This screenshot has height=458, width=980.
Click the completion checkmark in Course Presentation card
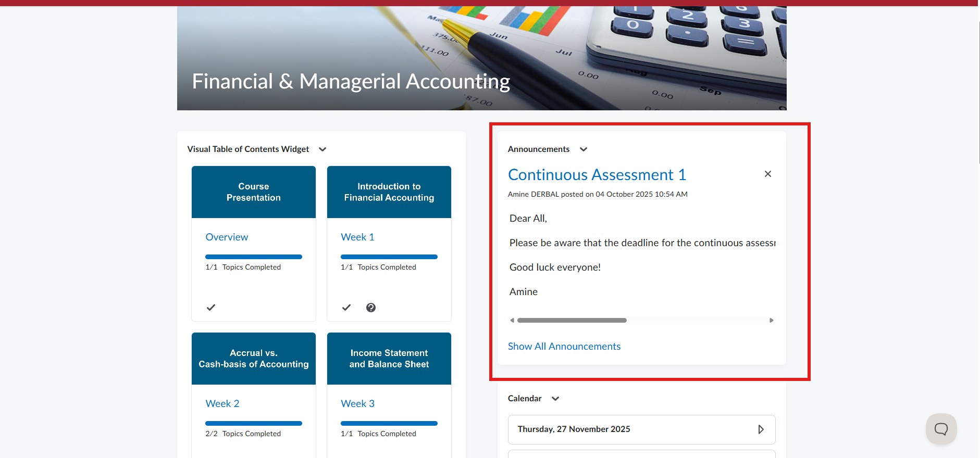pos(211,308)
